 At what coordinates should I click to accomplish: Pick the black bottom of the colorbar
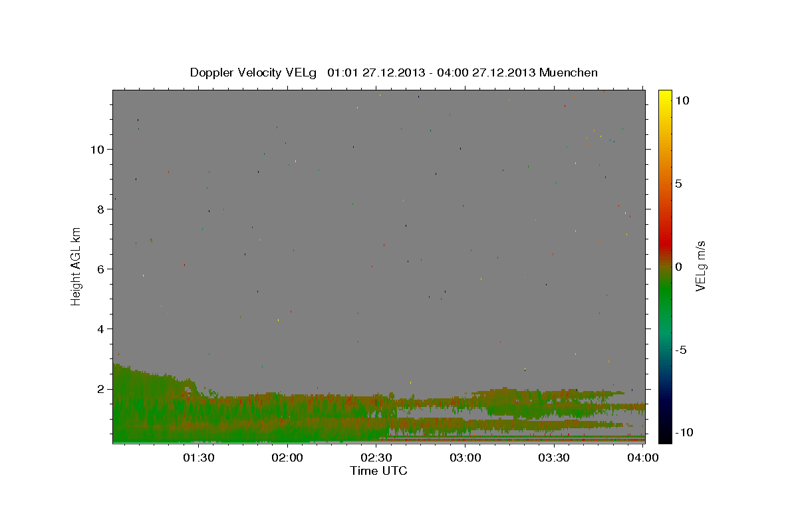[x=665, y=436]
